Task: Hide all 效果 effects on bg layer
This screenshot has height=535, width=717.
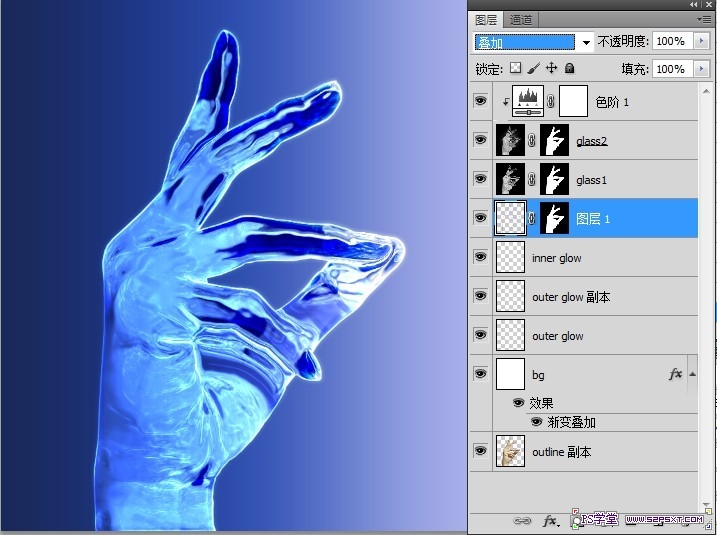Action: pos(518,402)
